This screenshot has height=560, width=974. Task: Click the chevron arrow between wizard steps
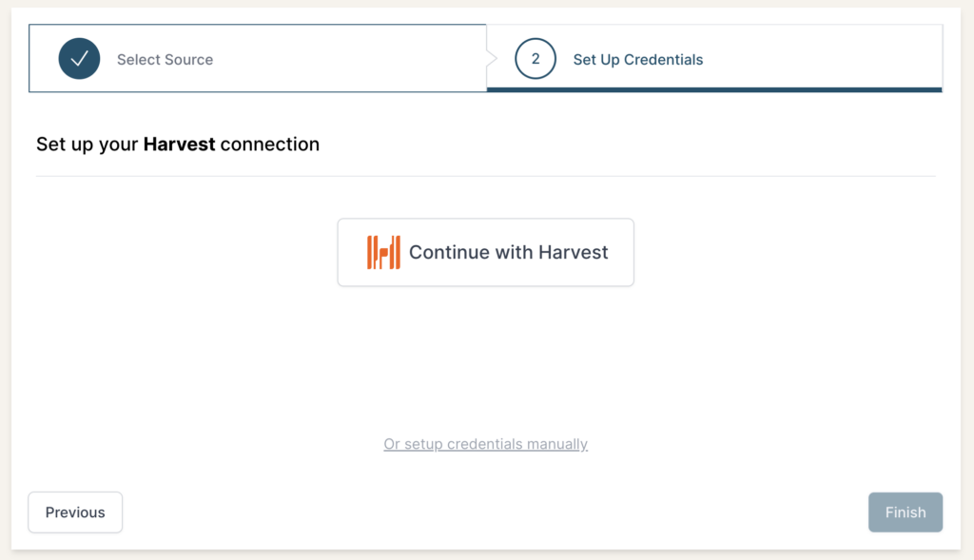pos(491,59)
